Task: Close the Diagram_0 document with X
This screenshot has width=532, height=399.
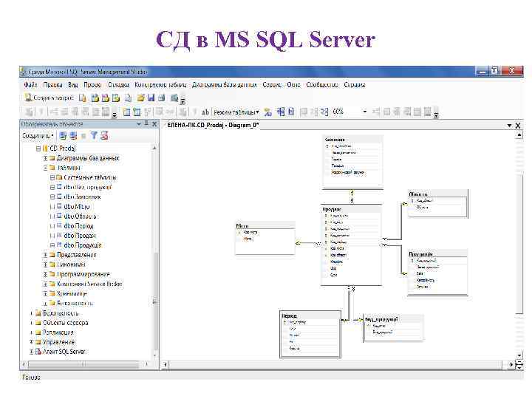Action: [x=518, y=126]
